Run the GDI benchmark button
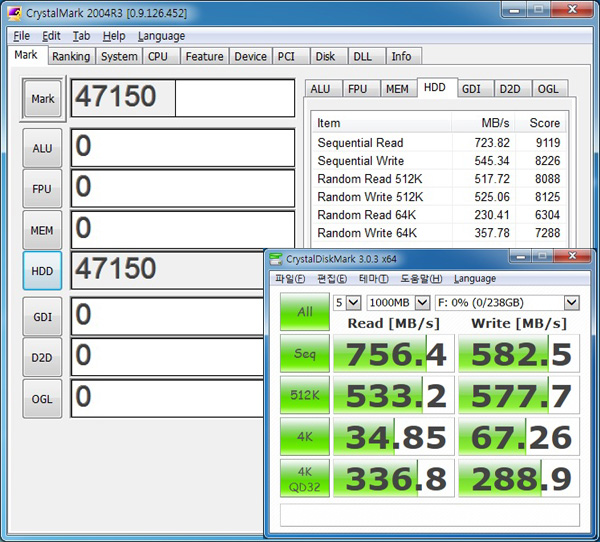Screen dimensions: 600x542 (x=42, y=317)
